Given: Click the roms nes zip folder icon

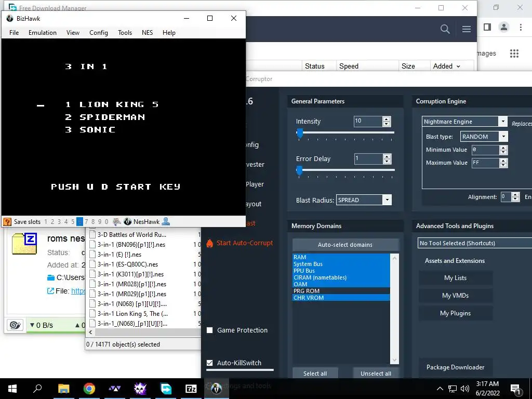Looking at the screenshot, I should (24, 243).
